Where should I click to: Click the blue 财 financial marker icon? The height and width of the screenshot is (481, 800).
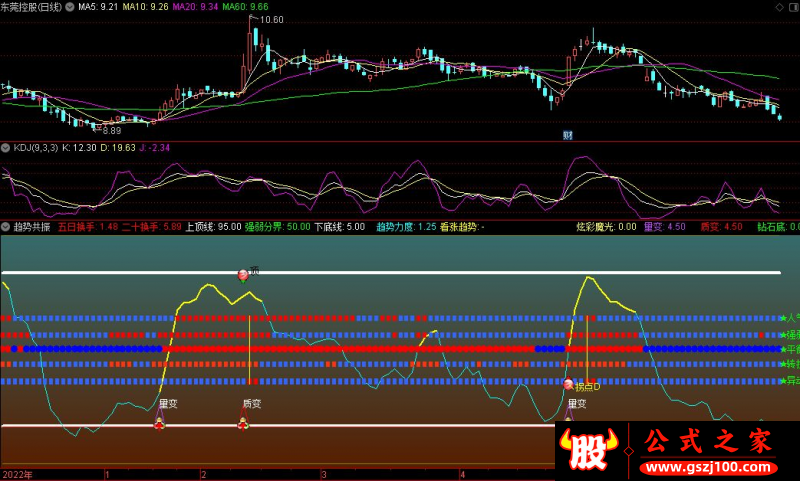pyautogui.click(x=567, y=134)
